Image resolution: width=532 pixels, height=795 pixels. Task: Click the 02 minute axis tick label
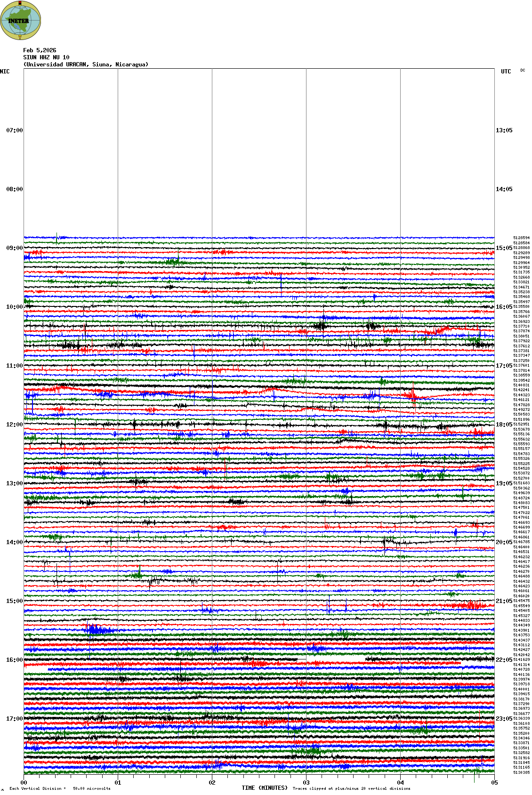[x=212, y=783]
